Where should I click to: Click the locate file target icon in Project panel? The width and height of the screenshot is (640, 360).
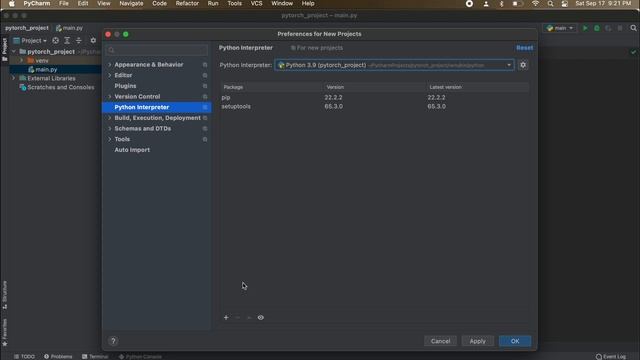pyautogui.click(x=56, y=40)
